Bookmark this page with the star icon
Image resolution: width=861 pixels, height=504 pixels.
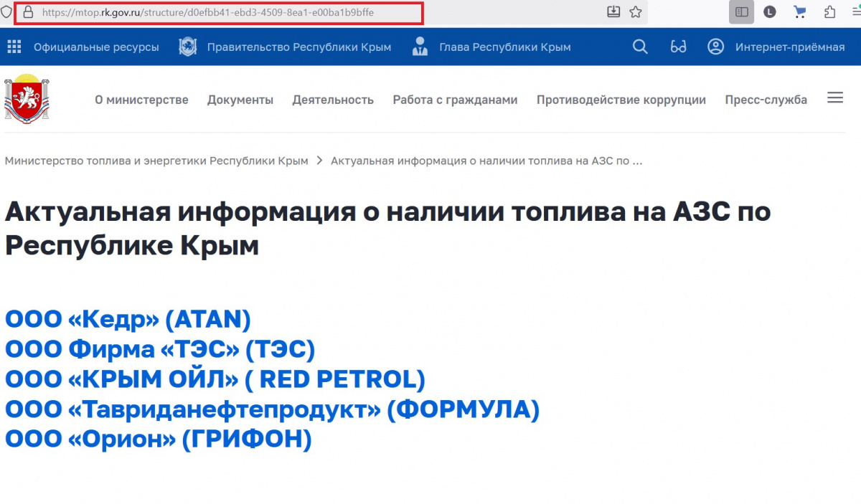coord(635,12)
